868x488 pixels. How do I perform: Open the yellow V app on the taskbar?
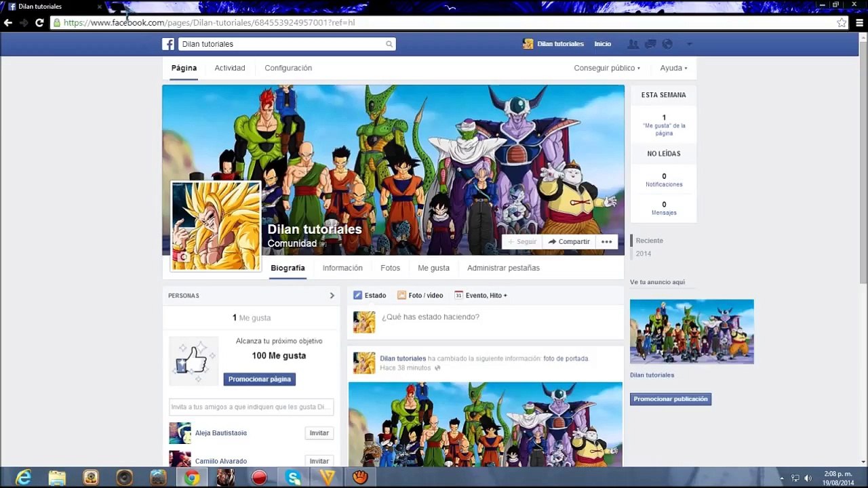pos(328,478)
